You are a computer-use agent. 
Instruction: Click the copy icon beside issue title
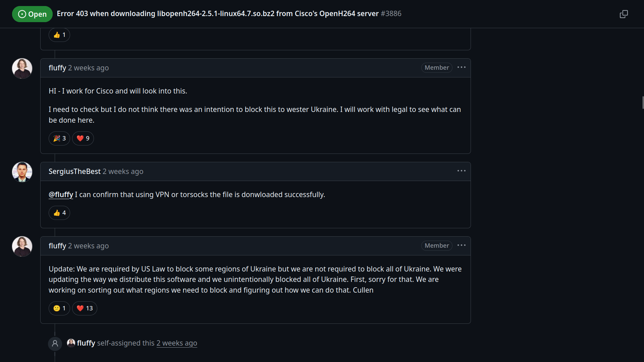click(x=624, y=14)
